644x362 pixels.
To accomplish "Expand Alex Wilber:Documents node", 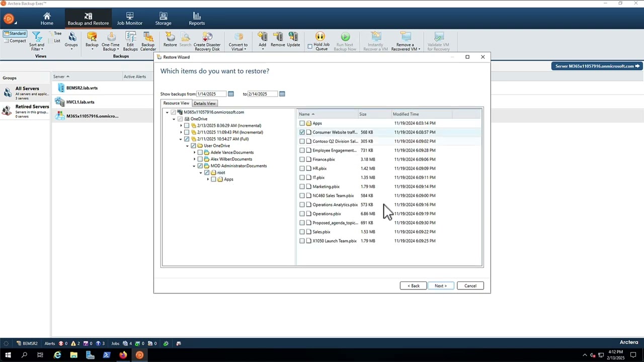I will (x=194, y=159).
